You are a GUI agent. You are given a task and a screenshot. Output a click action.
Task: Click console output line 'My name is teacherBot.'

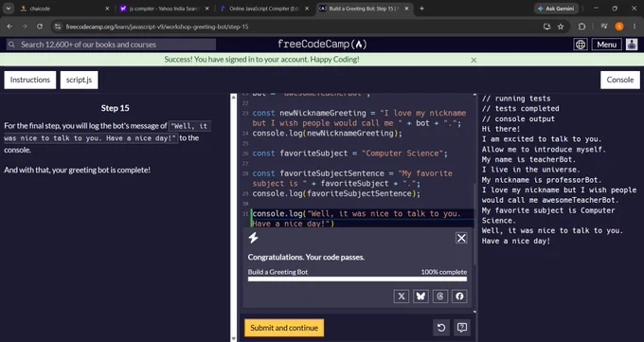tap(529, 159)
